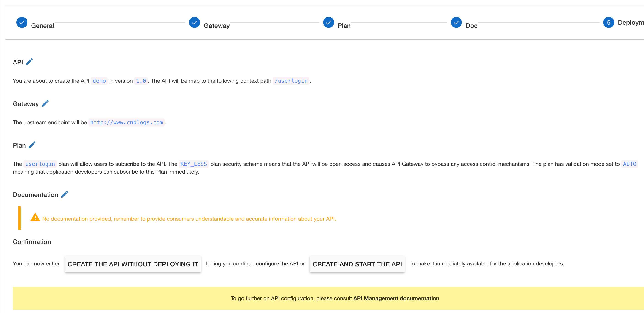Viewport: 644px width, 313px height.
Task: Click the /userlogin context path link
Action: (x=291, y=81)
